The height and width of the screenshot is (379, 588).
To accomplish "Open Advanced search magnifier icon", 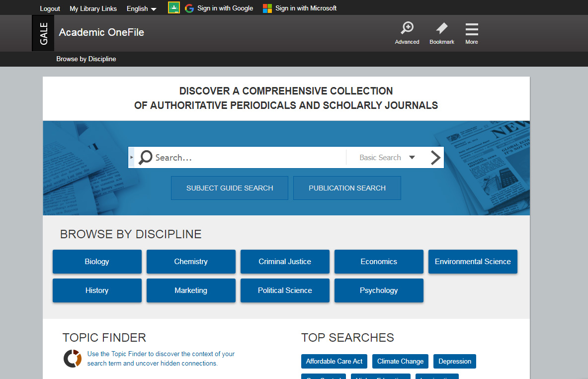I will (407, 28).
